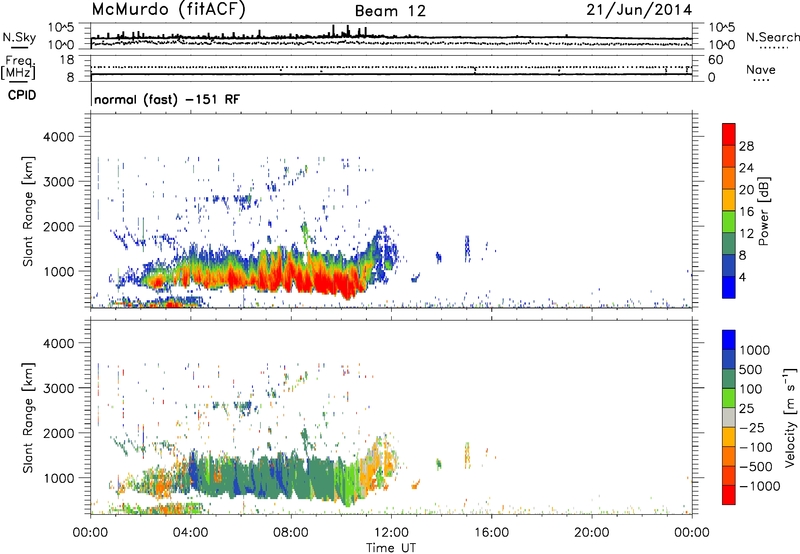Click the '20:00' time axis label
Image resolution: width=800 pixels, height=554 pixels.
point(592,533)
